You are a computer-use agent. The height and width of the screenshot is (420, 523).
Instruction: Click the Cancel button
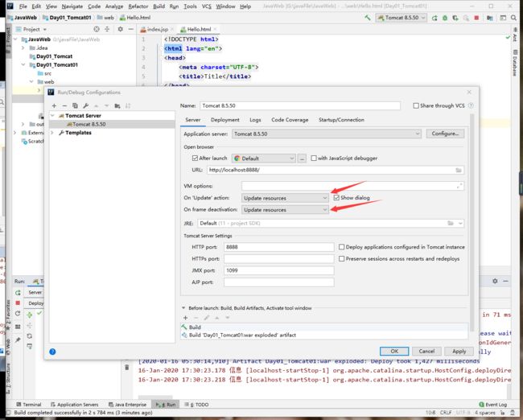click(426, 352)
